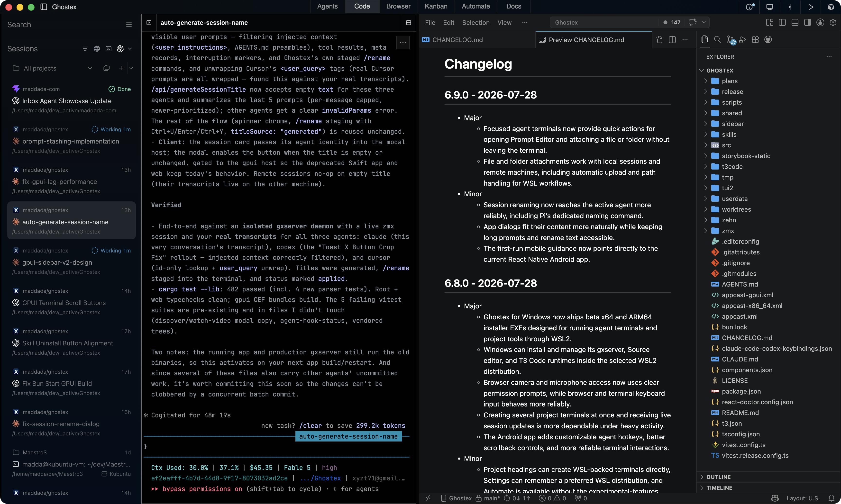Click the 3D cube icon in top bar
The image size is (841, 504).
click(x=831, y=7)
